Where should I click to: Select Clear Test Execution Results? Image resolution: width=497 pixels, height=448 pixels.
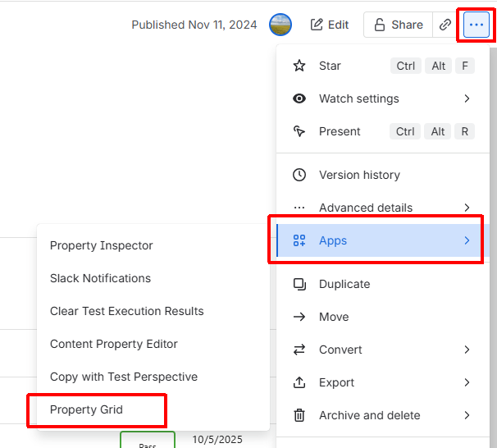tap(126, 311)
